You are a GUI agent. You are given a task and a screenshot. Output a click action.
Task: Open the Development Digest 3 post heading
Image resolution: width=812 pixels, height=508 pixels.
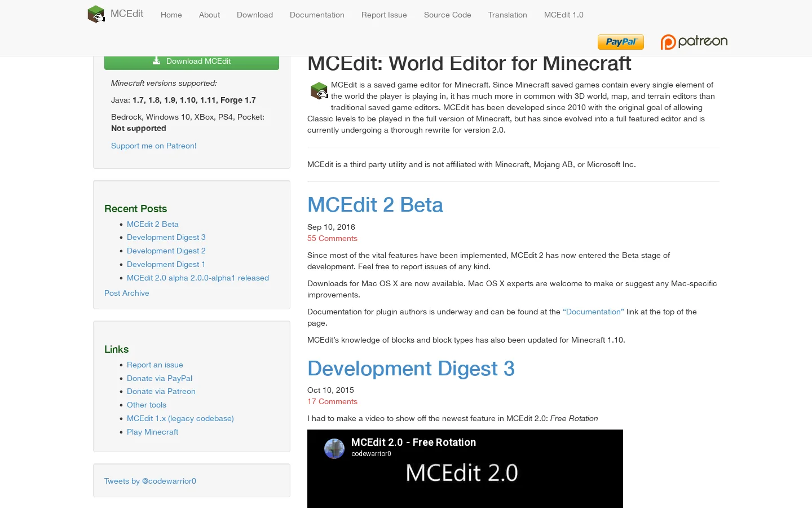coord(411,369)
